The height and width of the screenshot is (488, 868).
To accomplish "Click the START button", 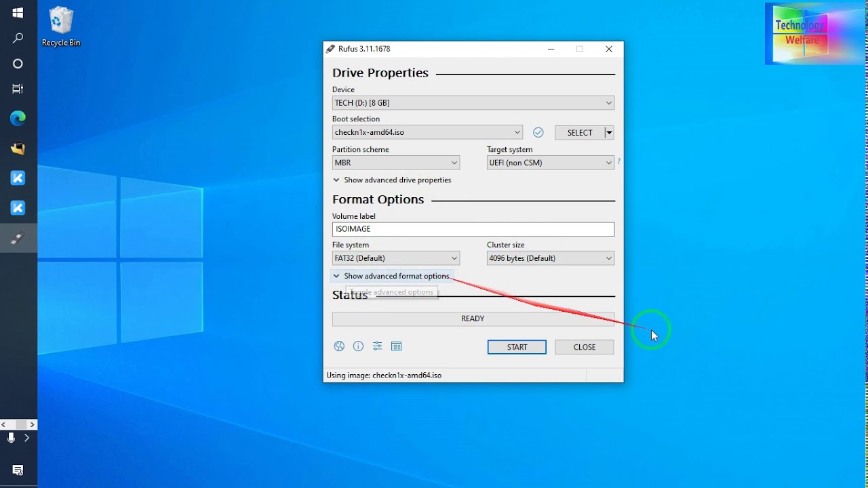I will pos(517,347).
